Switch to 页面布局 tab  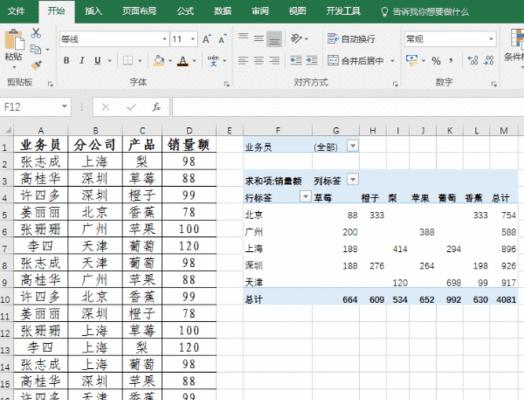click(x=139, y=11)
